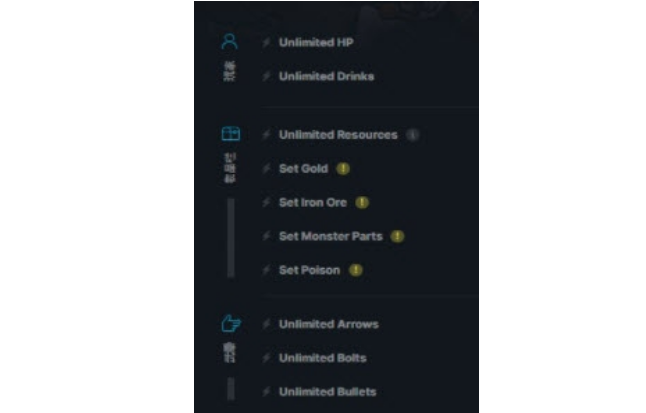Select the inventory box category icon
The width and height of the screenshot is (646, 413).
click(230, 134)
